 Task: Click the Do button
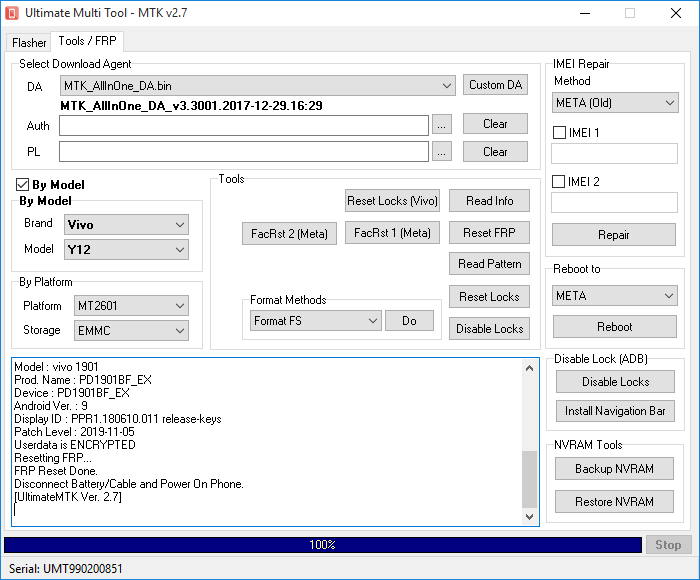tap(409, 321)
